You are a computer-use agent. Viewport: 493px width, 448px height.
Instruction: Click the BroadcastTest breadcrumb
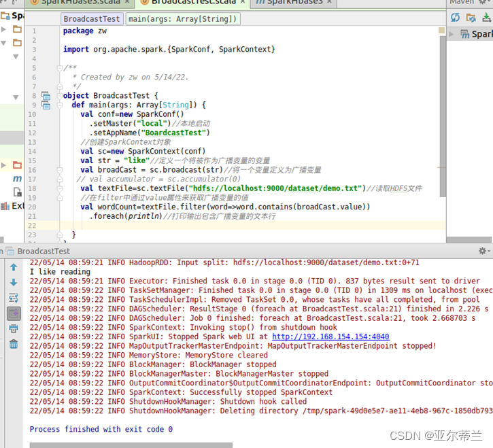92,19
